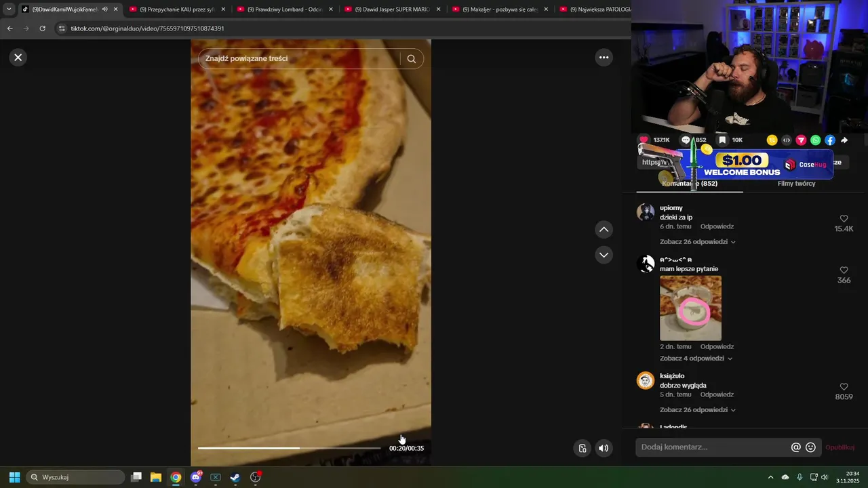868x488 pixels.
Task: Reply to 'mam lepsze pytanie' comment
Action: tap(717, 346)
